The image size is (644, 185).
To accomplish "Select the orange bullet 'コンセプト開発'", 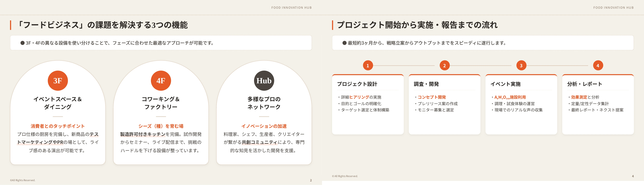I will (430, 97).
